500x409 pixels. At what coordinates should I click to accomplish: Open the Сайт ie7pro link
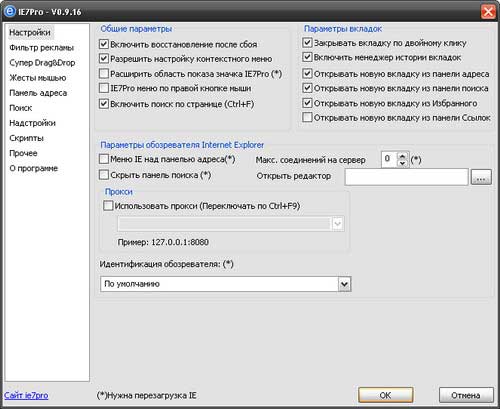(x=26, y=395)
